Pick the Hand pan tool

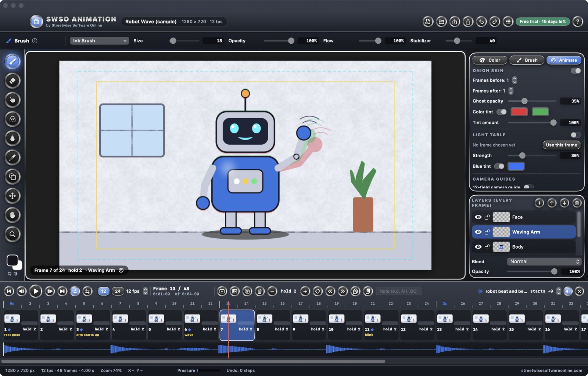[x=12, y=215]
